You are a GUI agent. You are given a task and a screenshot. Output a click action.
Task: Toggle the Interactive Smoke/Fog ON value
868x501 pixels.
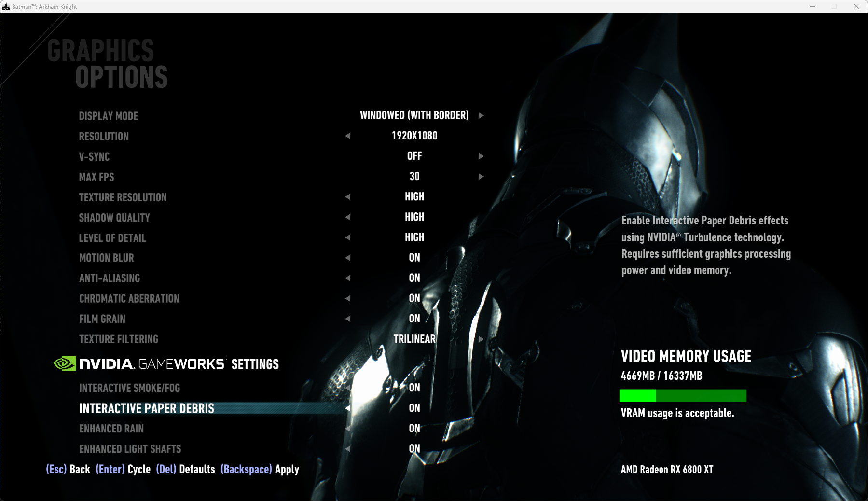414,388
